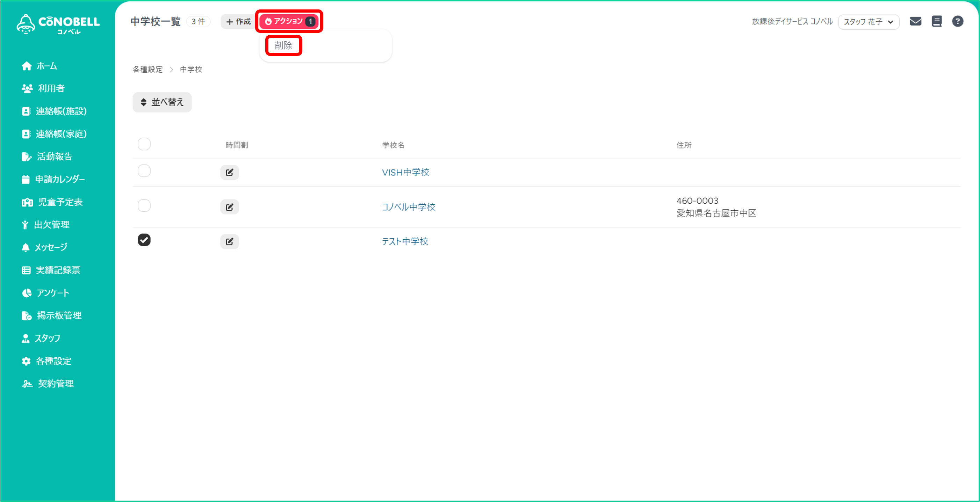Open the help question mark icon
980x502 pixels.
point(958,21)
